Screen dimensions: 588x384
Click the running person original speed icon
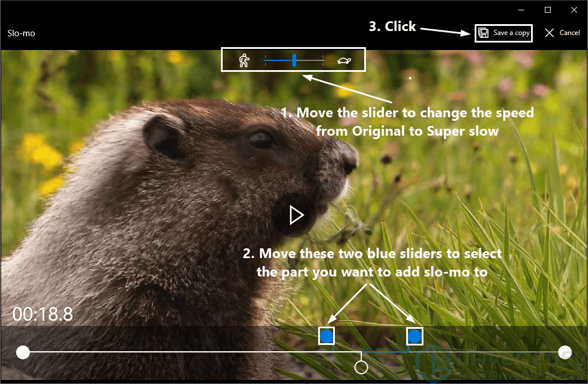tap(244, 60)
